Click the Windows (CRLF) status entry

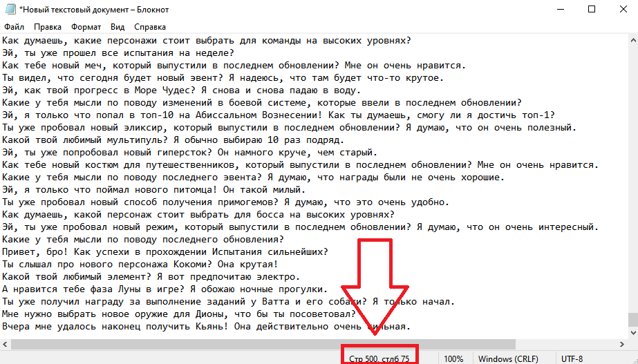pyautogui.click(x=508, y=358)
